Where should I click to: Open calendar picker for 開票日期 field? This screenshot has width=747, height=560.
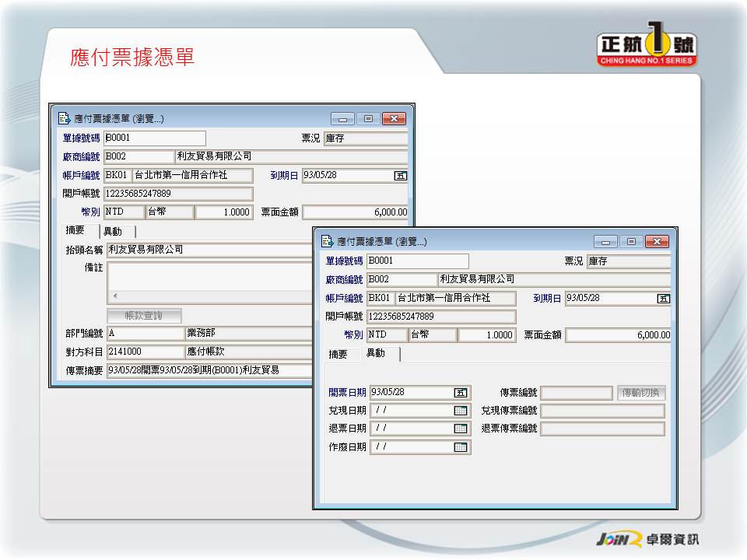pos(461,393)
